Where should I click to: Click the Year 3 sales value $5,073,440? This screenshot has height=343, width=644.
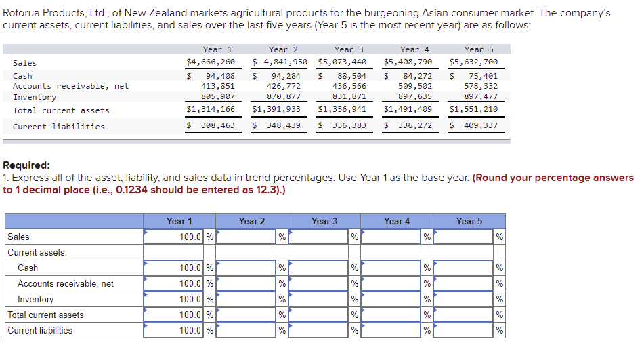click(342, 62)
